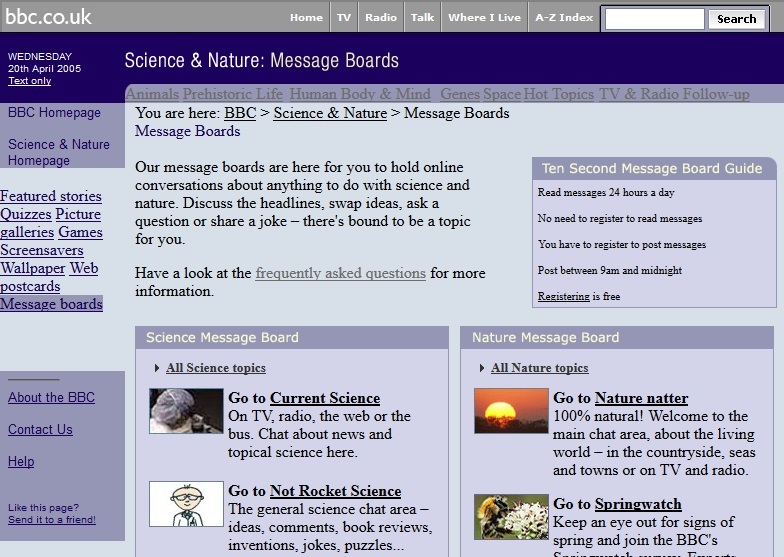Click Science & Nature breadcrumb link
This screenshot has width=784, height=557.
click(x=330, y=113)
